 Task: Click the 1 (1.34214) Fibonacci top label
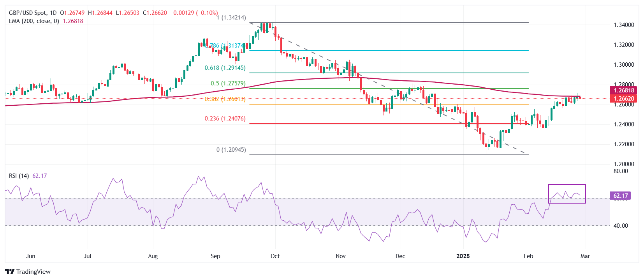tap(231, 18)
